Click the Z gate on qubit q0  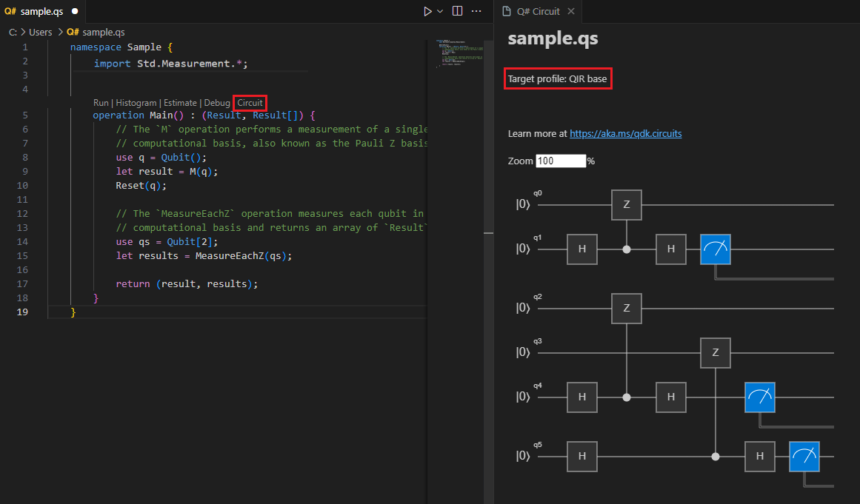click(x=627, y=205)
